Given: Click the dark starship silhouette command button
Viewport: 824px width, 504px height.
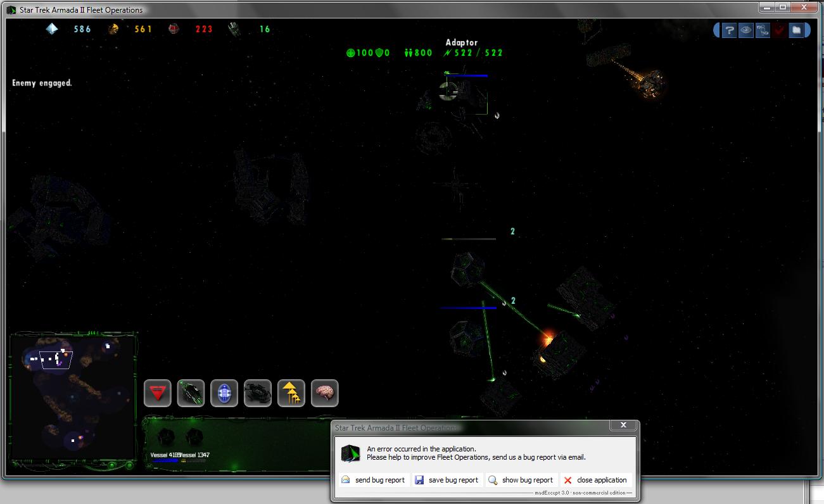Looking at the screenshot, I should click(258, 393).
